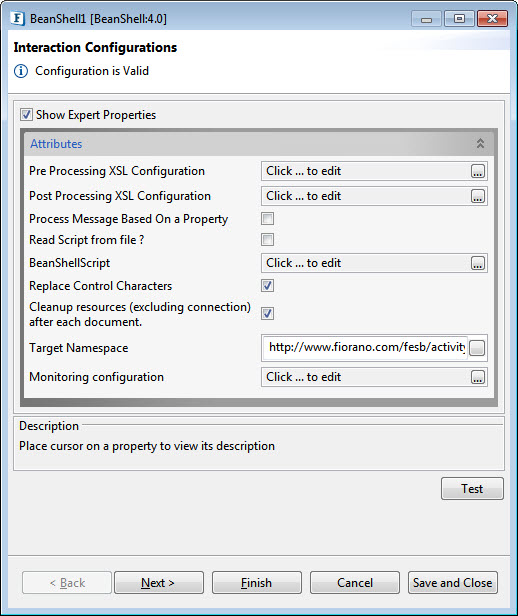This screenshot has height=616, width=518.
Task: Click the small button beside Target Namespace
Action: (x=477, y=348)
